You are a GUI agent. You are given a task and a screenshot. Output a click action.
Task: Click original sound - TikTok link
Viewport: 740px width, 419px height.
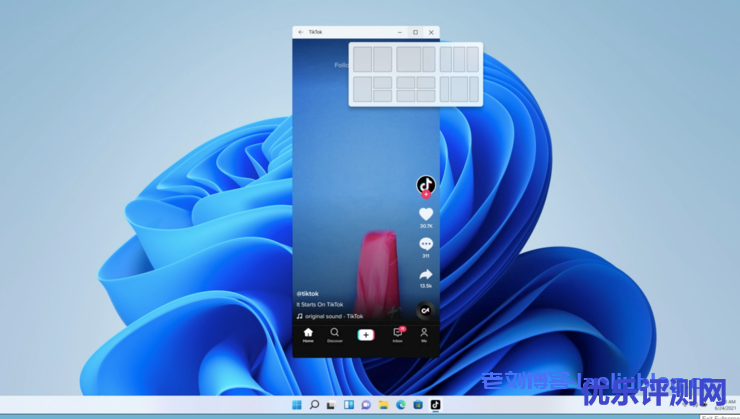point(329,316)
